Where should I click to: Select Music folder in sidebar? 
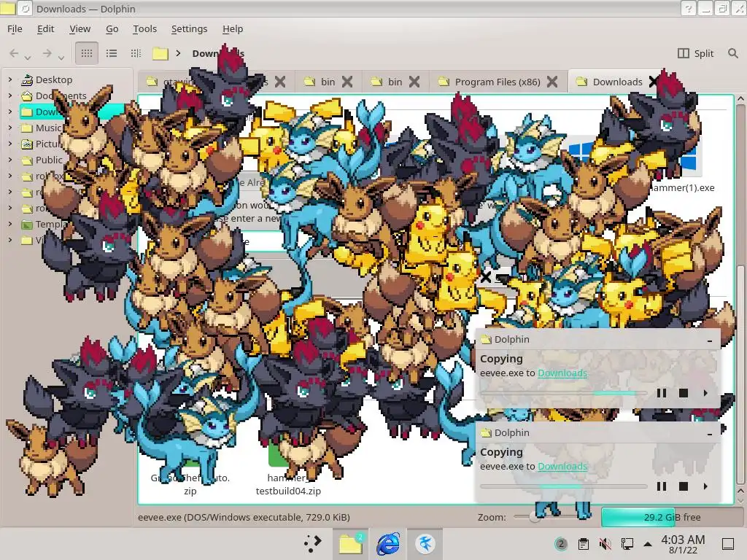[x=42, y=128]
